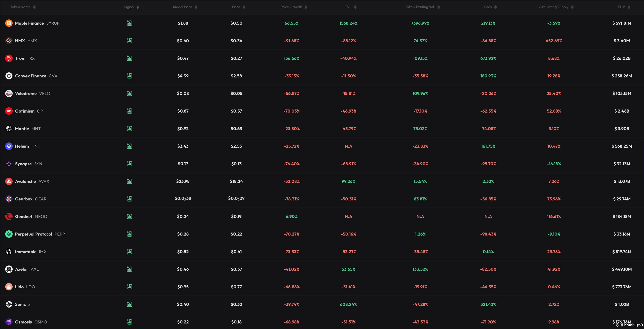This screenshot has width=644, height=329.
Task: Open the signal chart icon for HMX
Action: (x=129, y=41)
